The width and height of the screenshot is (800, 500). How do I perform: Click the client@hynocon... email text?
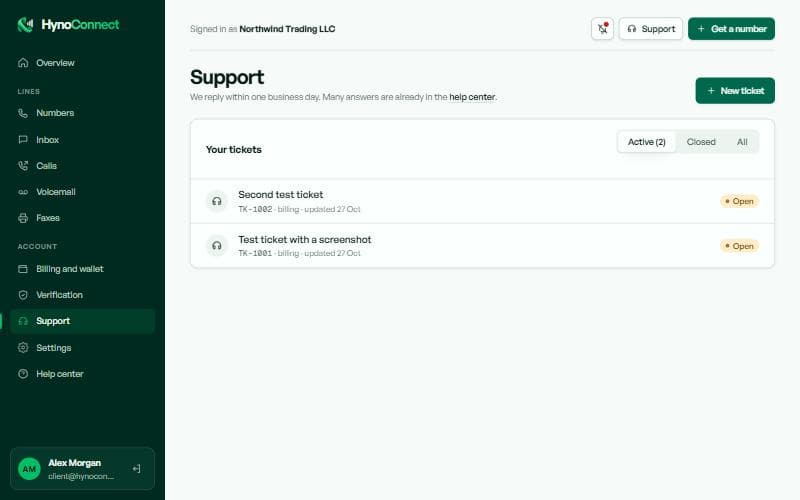[x=81, y=476]
